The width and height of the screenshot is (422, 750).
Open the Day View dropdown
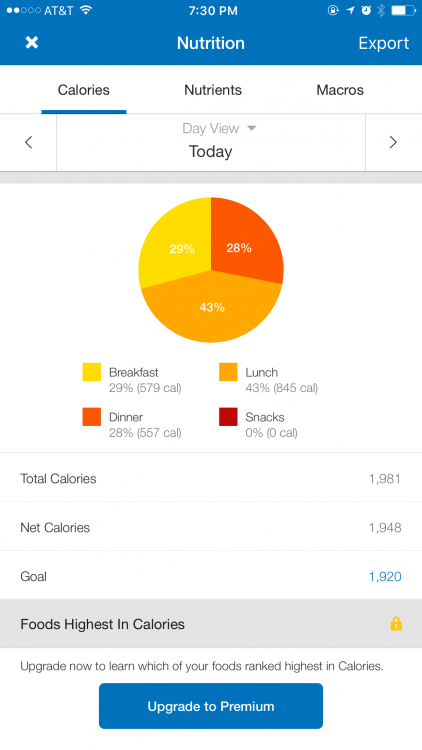[x=219, y=128]
